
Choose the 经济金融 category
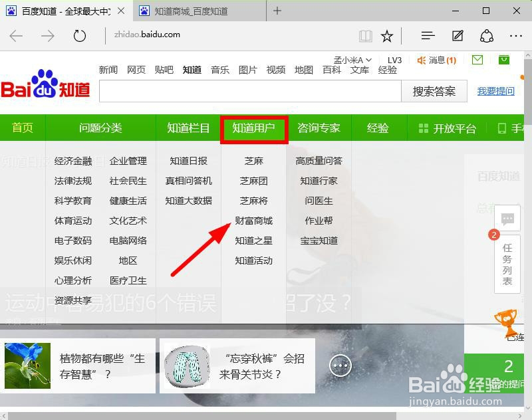[73, 161]
